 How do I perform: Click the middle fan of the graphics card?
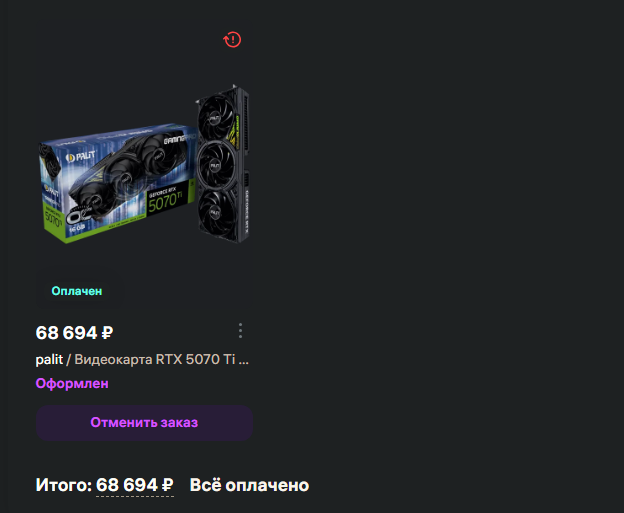(x=215, y=164)
